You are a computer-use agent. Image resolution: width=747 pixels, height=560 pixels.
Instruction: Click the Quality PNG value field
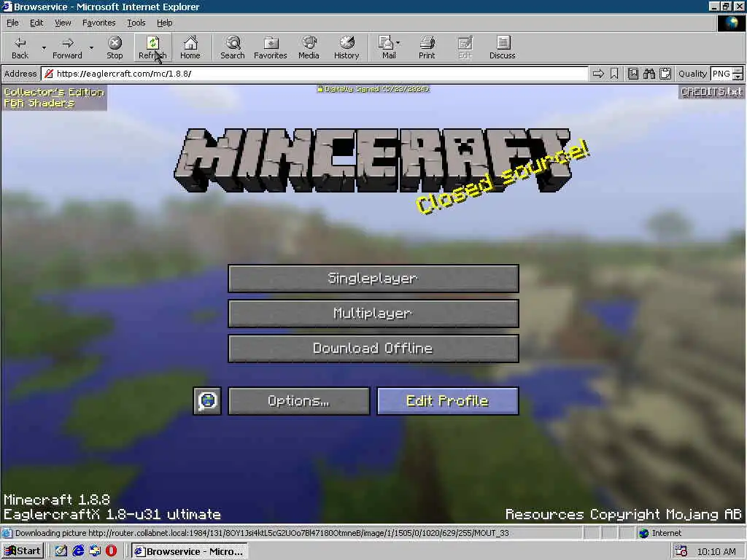(x=721, y=74)
